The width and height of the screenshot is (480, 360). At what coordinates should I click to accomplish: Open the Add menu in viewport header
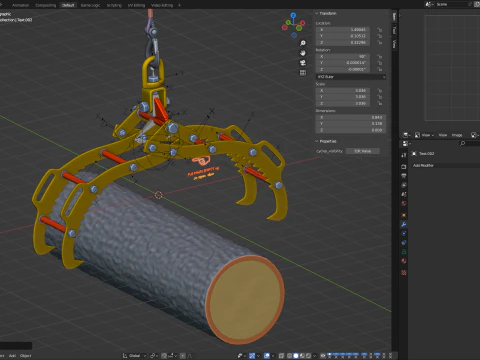[12, 356]
